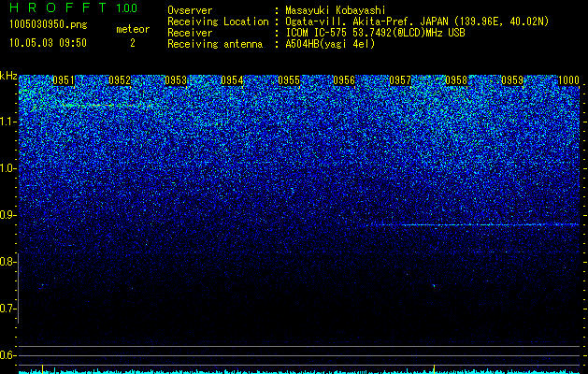Click the 0958 time marker

point(456,80)
